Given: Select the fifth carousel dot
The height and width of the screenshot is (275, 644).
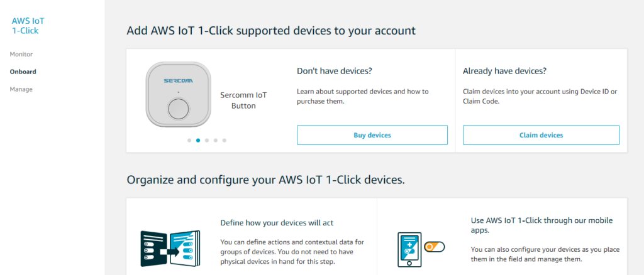Looking at the screenshot, I should coord(225,140).
